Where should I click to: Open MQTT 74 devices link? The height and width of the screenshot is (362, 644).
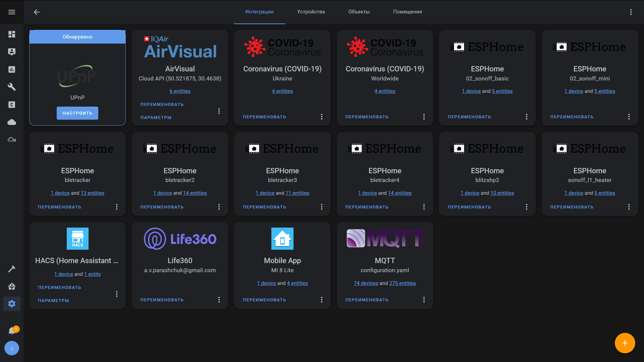(366, 283)
